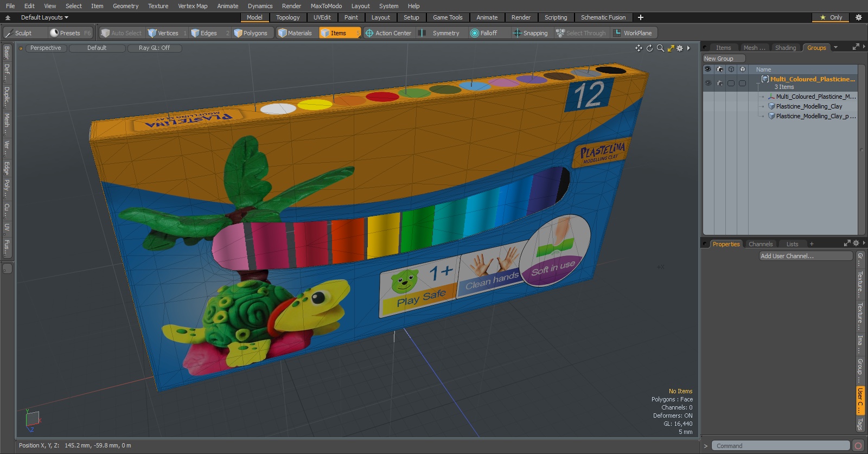Image resolution: width=868 pixels, height=454 pixels.
Task: Switch to the Mesh panel tab
Action: coord(754,48)
